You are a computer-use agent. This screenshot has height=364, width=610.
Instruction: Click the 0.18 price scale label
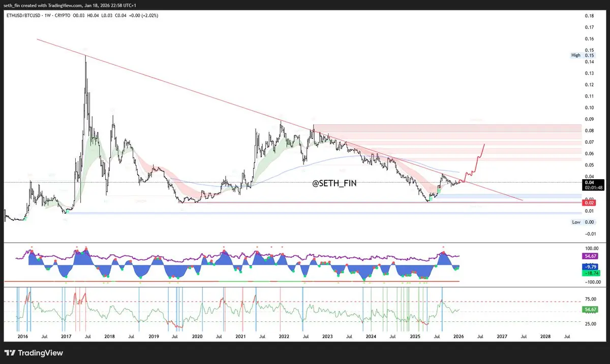coord(589,16)
